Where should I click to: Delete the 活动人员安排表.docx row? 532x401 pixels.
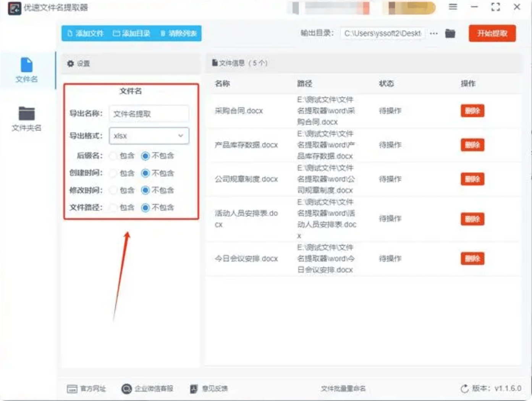[x=472, y=219]
